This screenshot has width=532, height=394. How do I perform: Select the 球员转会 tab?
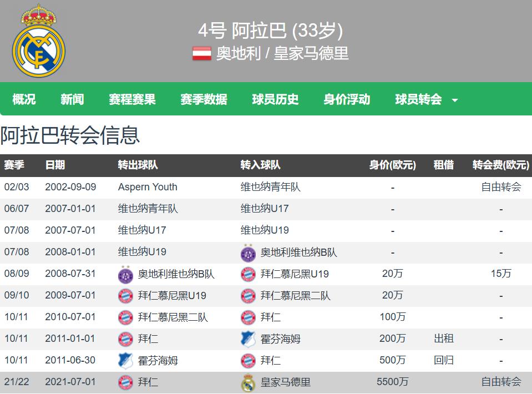click(x=418, y=99)
